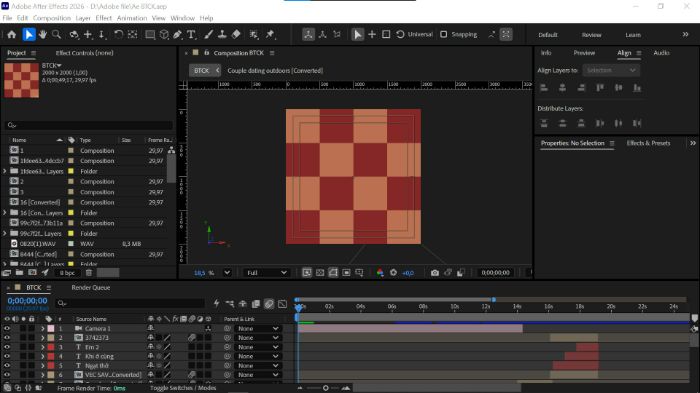Toggle the Snapping checkbox
The height and width of the screenshot is (393, 700).
[443, 34]
